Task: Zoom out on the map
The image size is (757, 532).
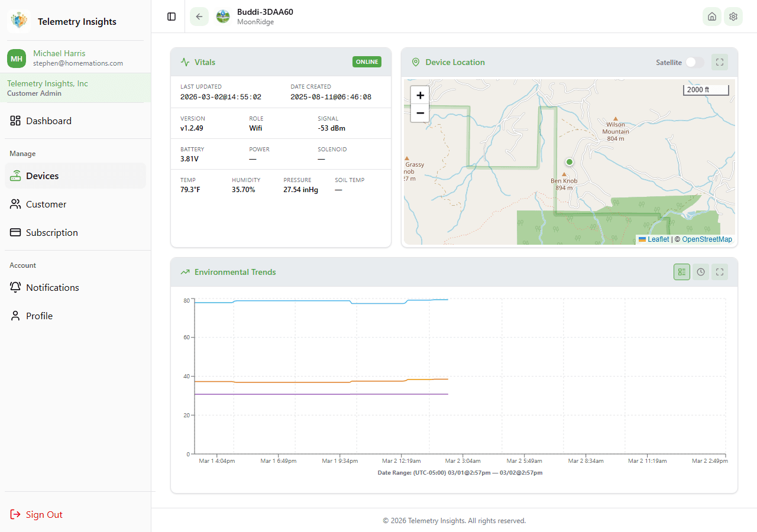Action: 420,113
